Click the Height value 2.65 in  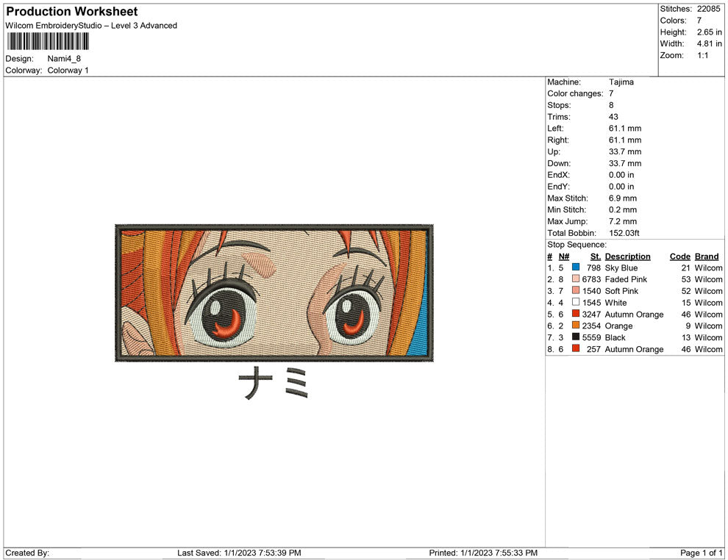710,32
